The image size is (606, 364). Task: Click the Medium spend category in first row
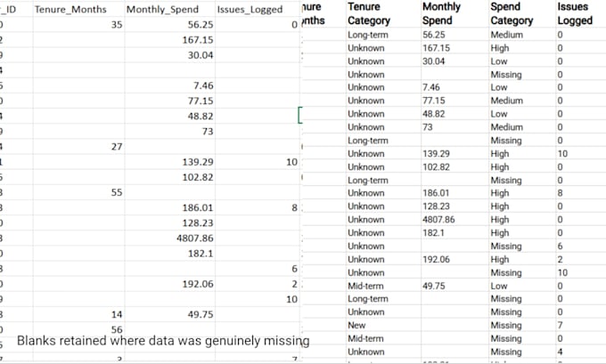(522, 35)
